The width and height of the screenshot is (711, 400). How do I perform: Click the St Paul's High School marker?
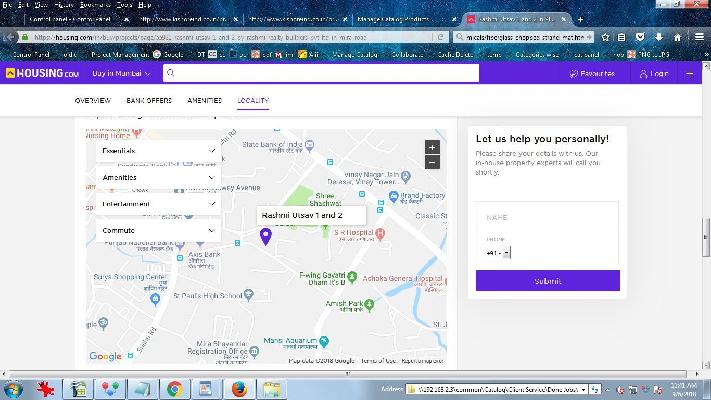coord(248,295)
